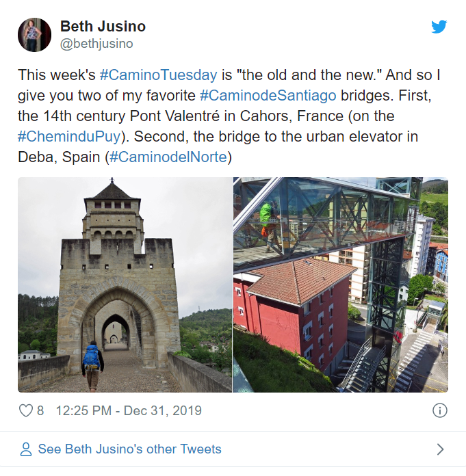Click the backpacker walking on stone bridge
466x476 pixels.
93,366
